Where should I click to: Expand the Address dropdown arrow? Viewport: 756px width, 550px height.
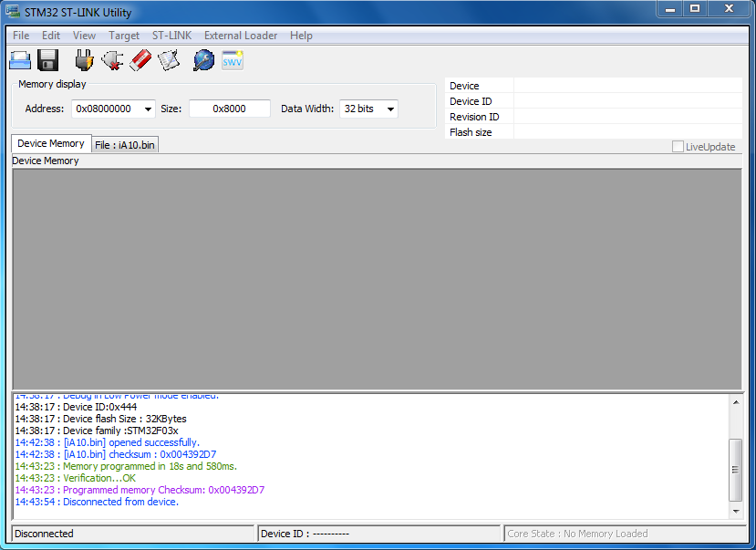148,109
